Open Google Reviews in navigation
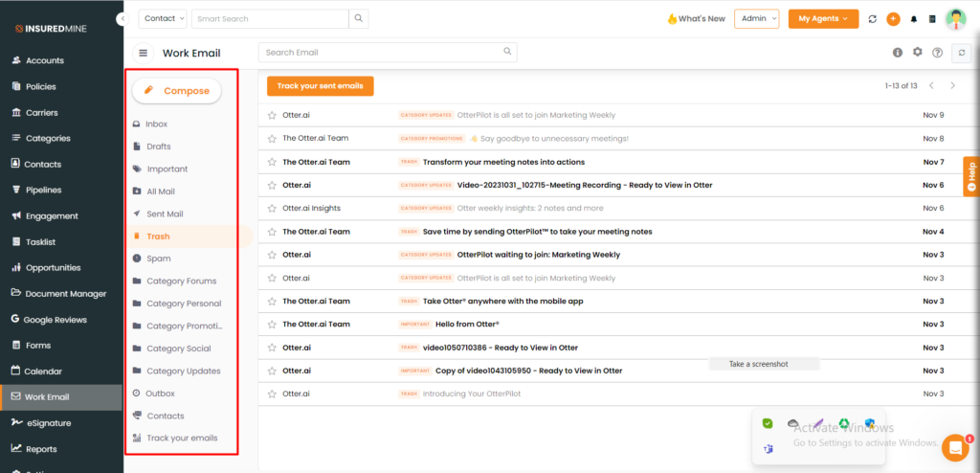This screenshot has height=473, width=980. (x=50, y=320)
